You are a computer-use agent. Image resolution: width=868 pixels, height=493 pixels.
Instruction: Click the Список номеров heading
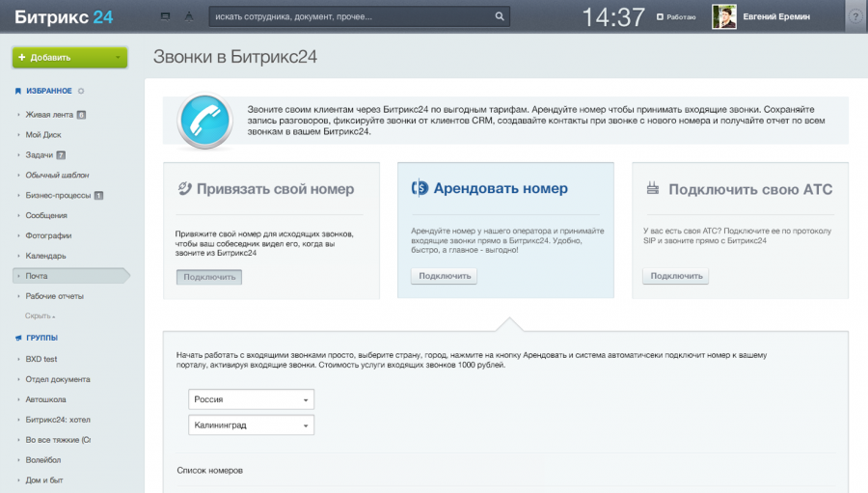210,470
